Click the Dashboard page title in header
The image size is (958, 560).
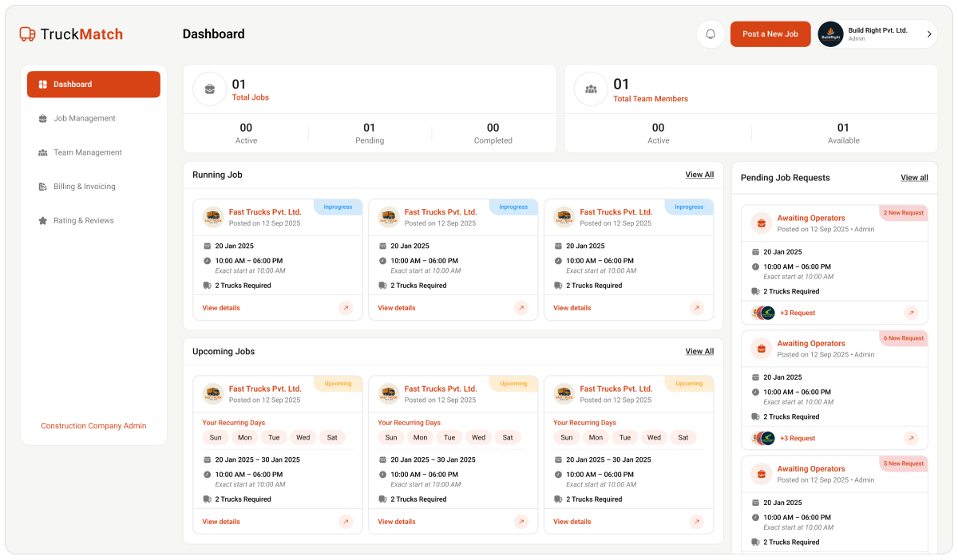[213, 34]
